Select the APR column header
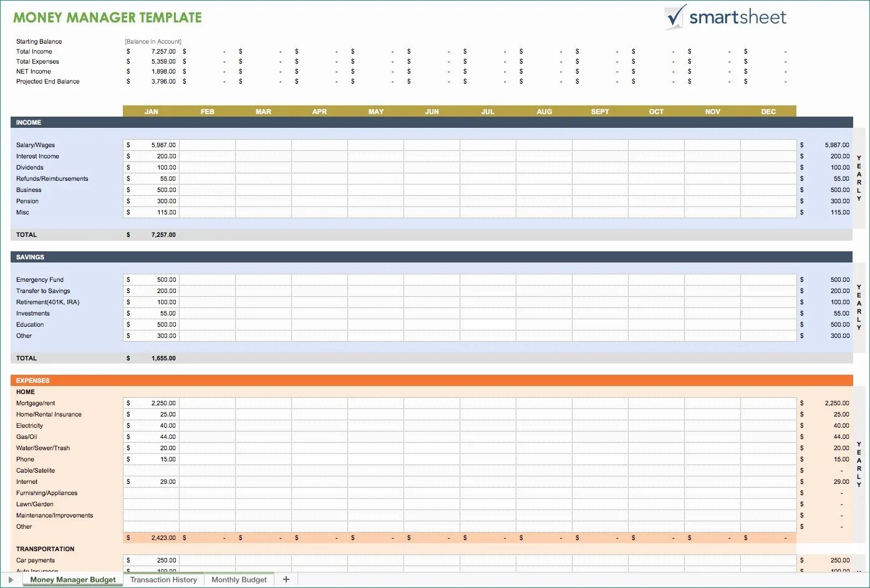Viewport: 870px width, 588px height. [x=319, y=112]
